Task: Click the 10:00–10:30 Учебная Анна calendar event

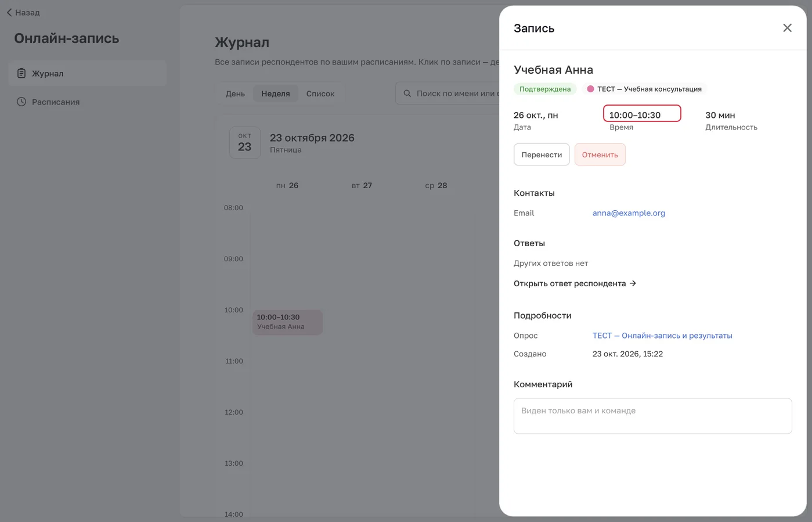Action: 287,322
